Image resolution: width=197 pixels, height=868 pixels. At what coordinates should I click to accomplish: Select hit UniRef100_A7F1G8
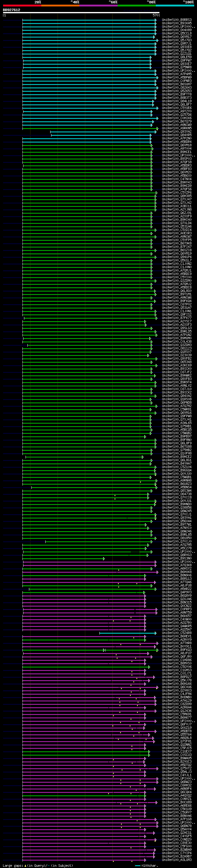pyautogui.click(x=177, y=819)
